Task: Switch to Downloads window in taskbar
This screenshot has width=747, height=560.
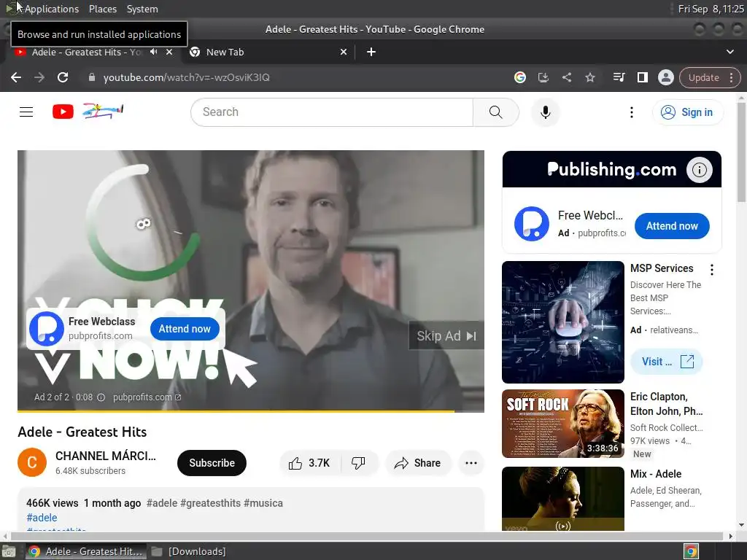Action: [189, 551]
